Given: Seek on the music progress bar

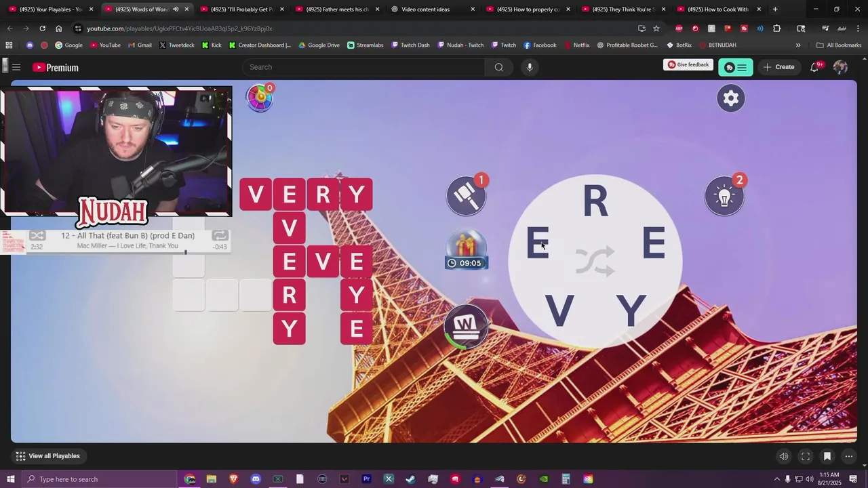Looking at the screenshot, I should click(128, 252).
